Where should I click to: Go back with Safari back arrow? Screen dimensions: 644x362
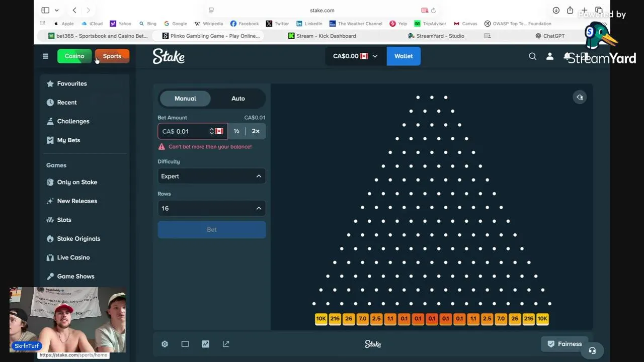(x=74, y=10)
